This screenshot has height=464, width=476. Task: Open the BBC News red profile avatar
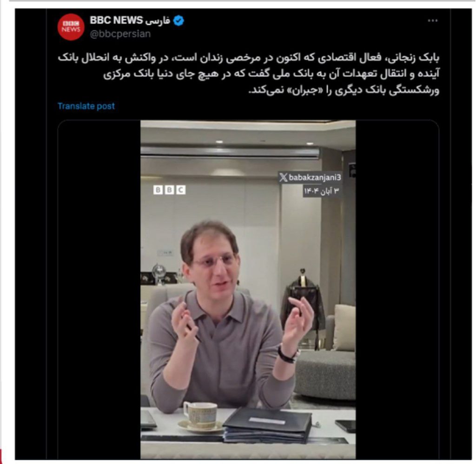tap(71, 26)
